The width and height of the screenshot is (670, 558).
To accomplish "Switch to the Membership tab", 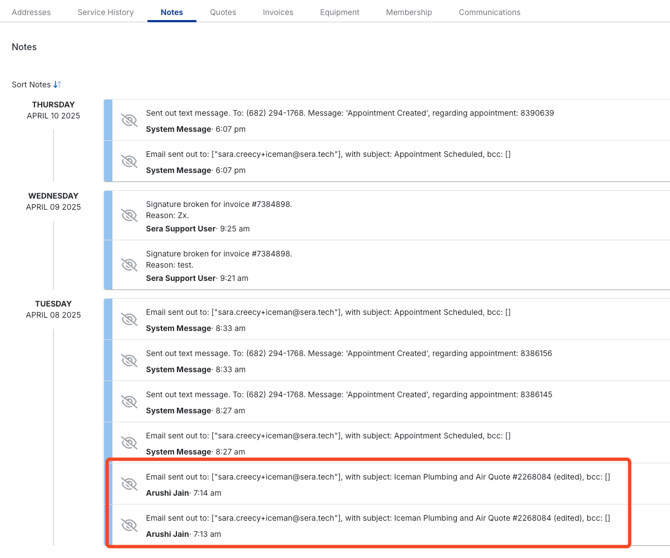I will click(409, 12).
